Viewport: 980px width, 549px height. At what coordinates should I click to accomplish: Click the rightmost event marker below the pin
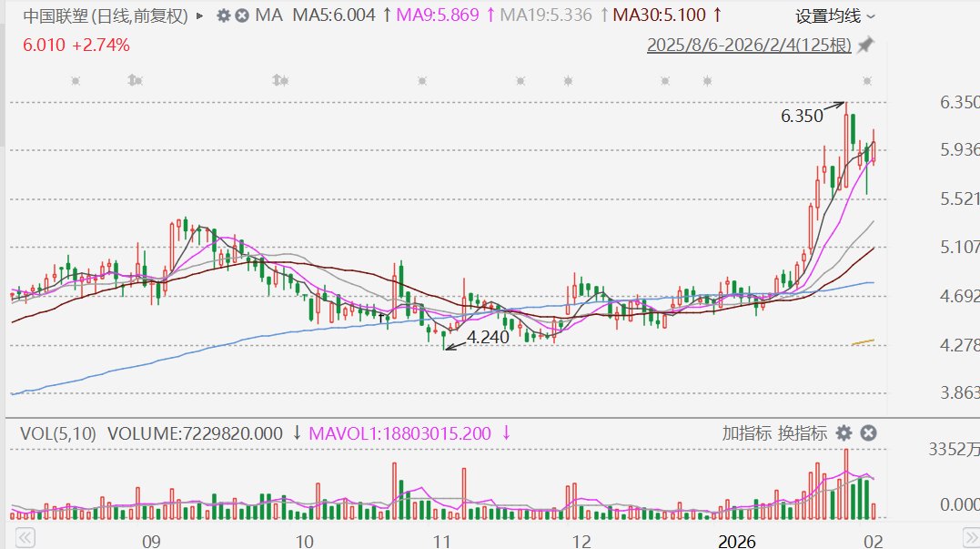click(x=867, y=81)
